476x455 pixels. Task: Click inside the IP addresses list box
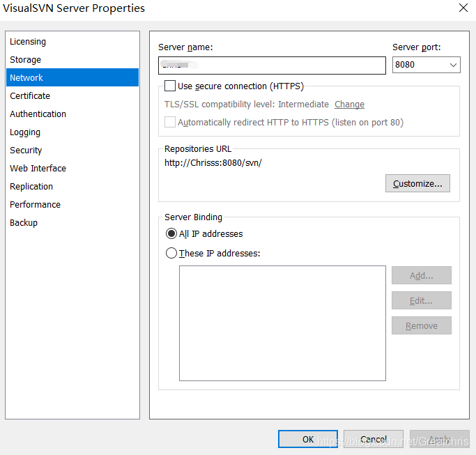pyautogui.click(x=282, y=323)
